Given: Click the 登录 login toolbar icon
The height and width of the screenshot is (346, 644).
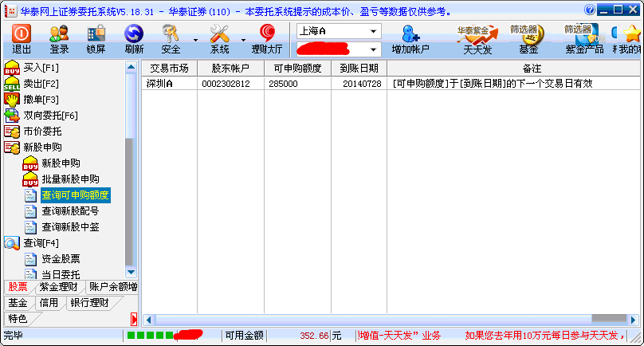Looking at the screenshot, I should coord(59,38).
